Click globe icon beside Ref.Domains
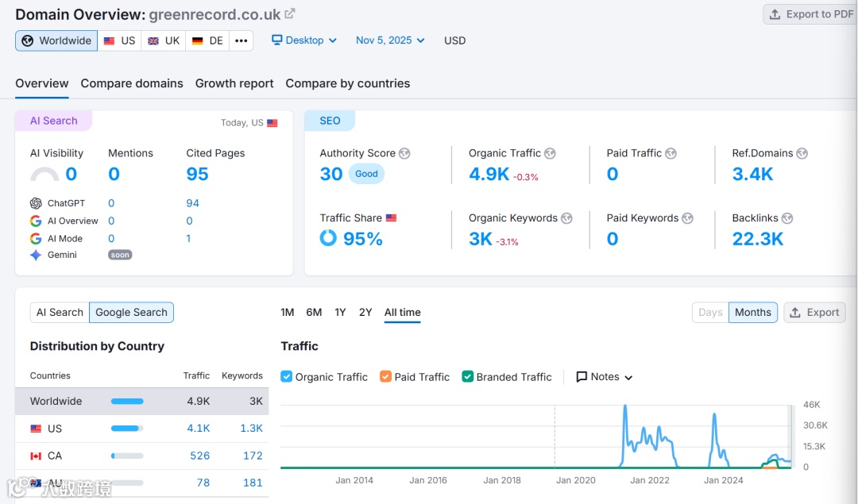The height and width of the screenshot is (504, 858). tap(802, 154)
